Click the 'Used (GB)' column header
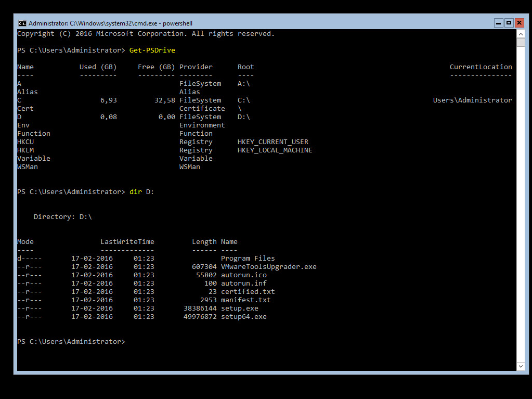Image resolution: width=532 pixels, height=399 pixels. [x=98, y=67]
